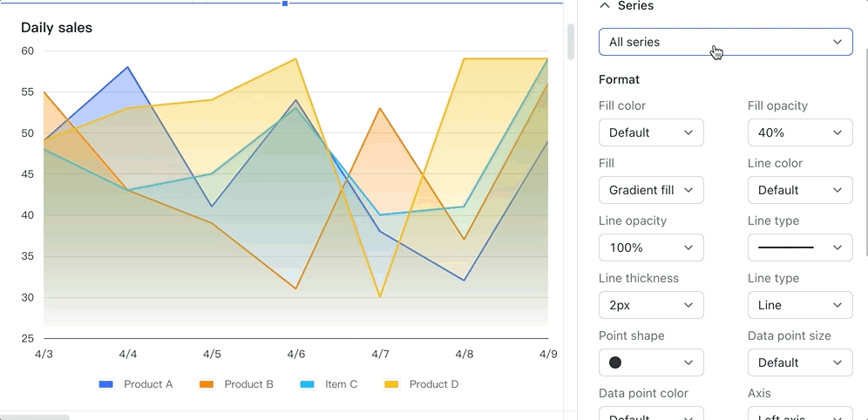Click the vertical scrollbar beside the chart

tap(571, 42)
